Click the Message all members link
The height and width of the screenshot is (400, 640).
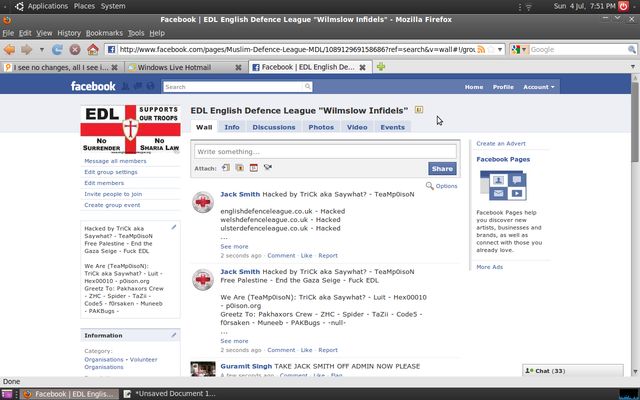point(115,161)
